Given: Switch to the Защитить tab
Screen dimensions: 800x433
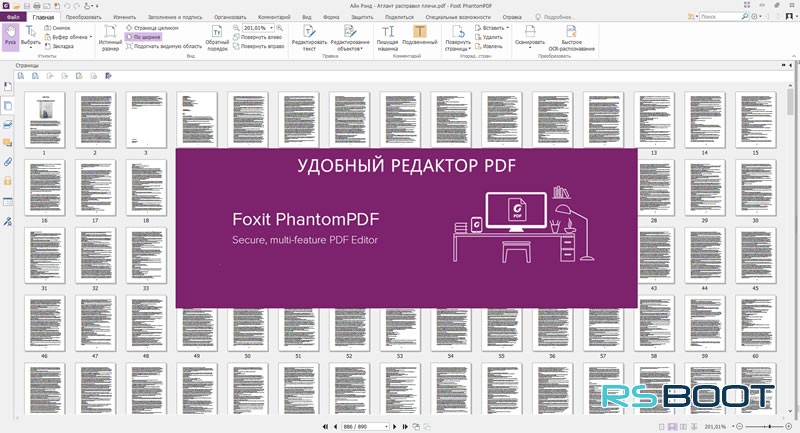Looking at the screenshot, I should [362, 17].
